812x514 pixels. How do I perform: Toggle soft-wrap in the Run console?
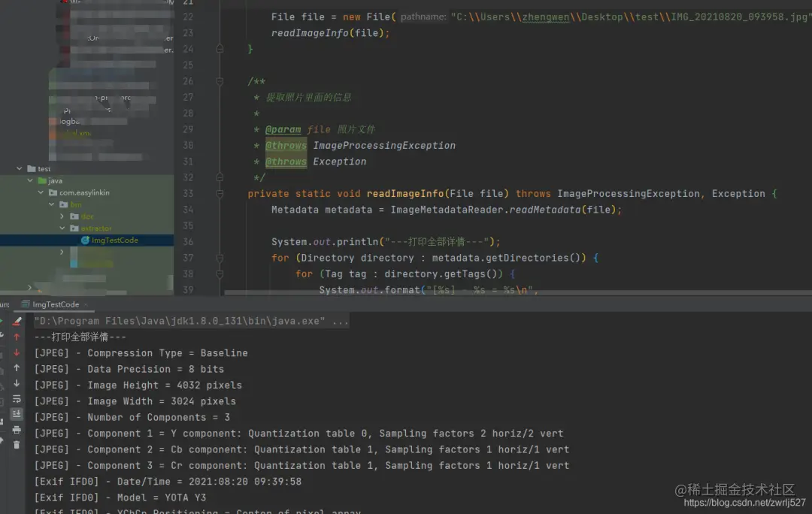click(17, 398)
